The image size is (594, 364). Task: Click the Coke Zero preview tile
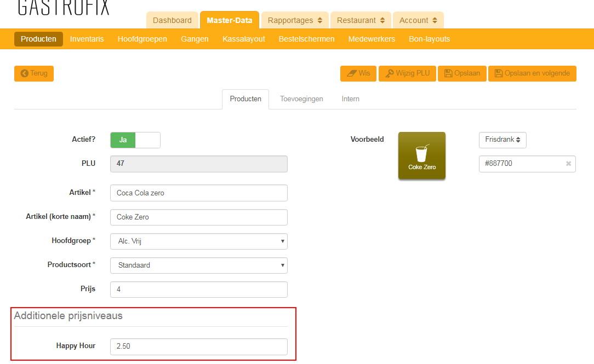coord(421,155)
